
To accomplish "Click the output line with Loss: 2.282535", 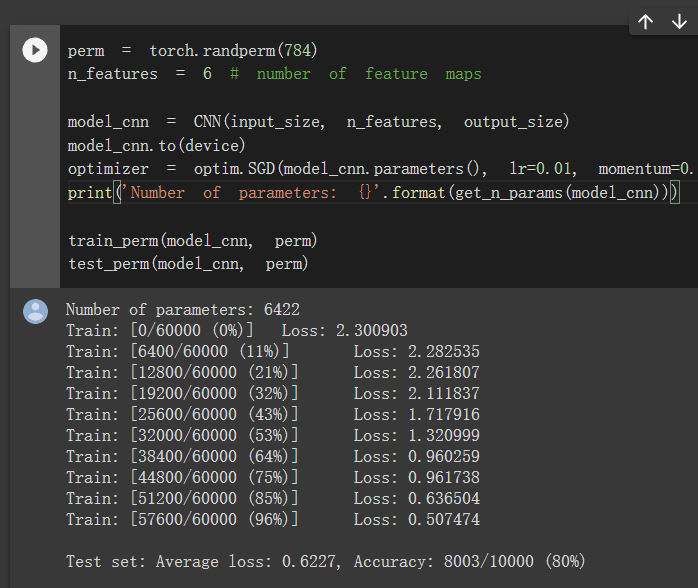I will pos(273,351).
